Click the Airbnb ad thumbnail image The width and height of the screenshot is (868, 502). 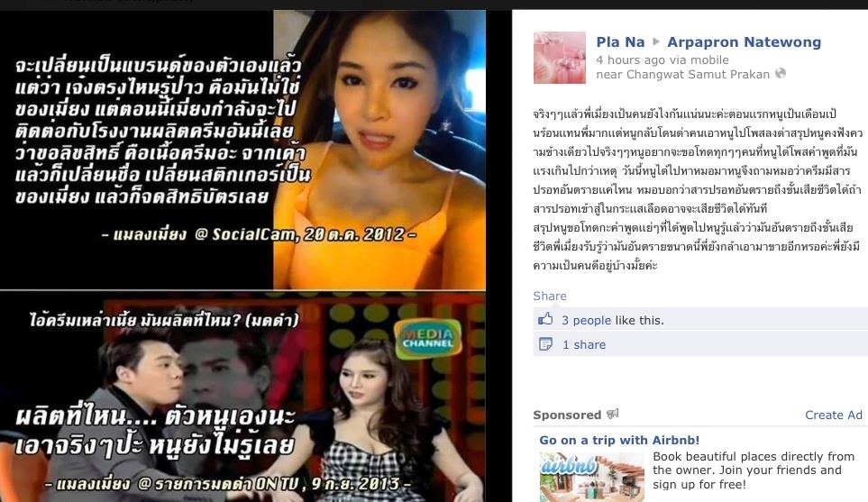coord(592,477)
